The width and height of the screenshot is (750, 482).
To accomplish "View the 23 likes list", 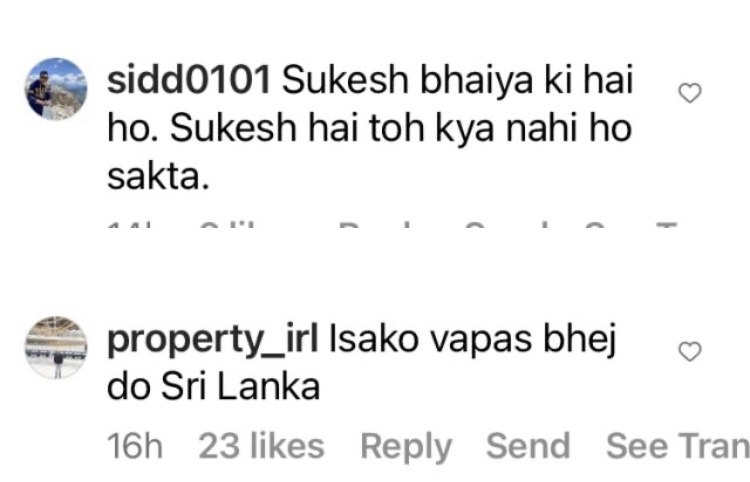I will tap(262, 446).
